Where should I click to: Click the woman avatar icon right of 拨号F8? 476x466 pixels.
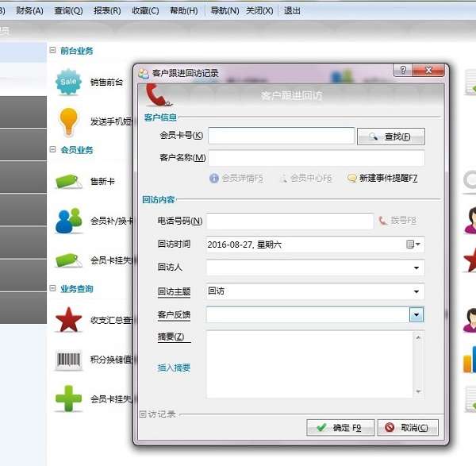point(470,220)
